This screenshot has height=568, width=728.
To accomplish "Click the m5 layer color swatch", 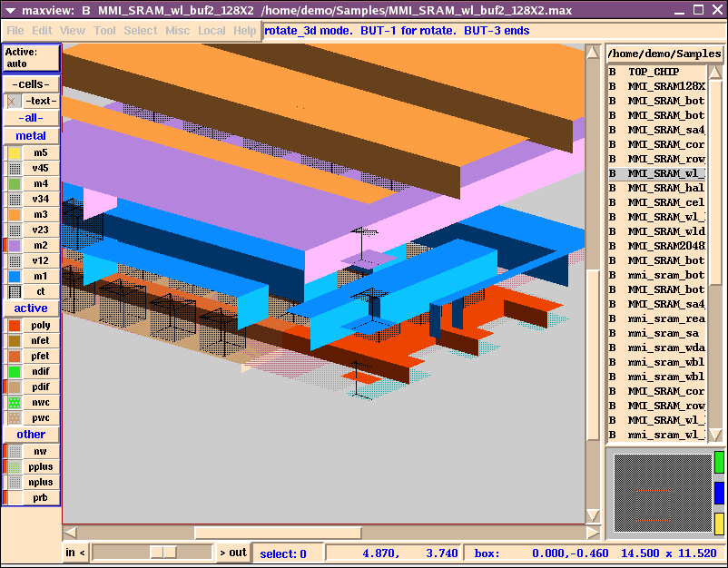I will (x=15, y=153).
